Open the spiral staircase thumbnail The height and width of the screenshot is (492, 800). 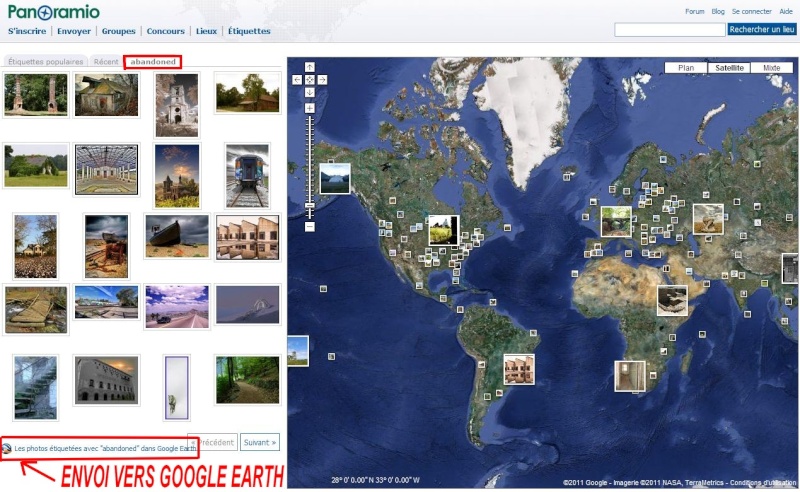(x=36, y=387)
